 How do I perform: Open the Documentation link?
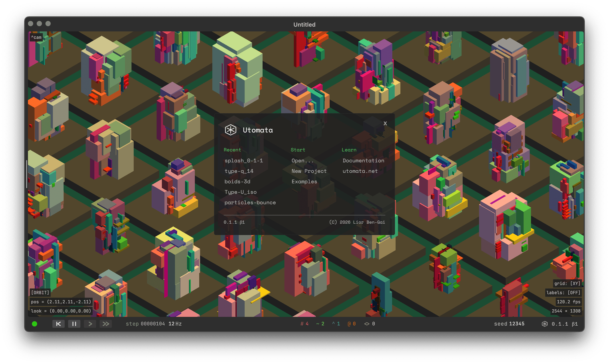(363, 160)
